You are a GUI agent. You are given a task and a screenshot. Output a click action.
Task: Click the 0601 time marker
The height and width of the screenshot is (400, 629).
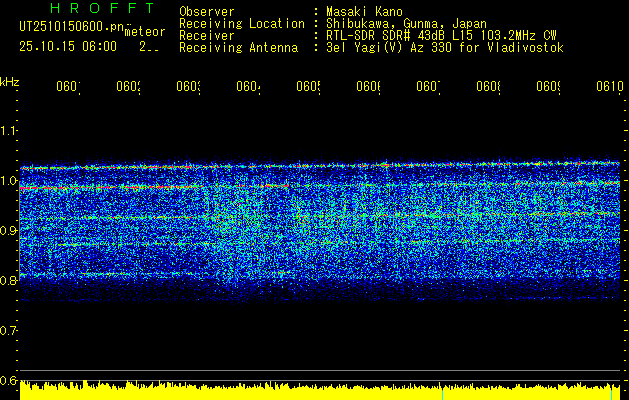[x=68, y=87]
